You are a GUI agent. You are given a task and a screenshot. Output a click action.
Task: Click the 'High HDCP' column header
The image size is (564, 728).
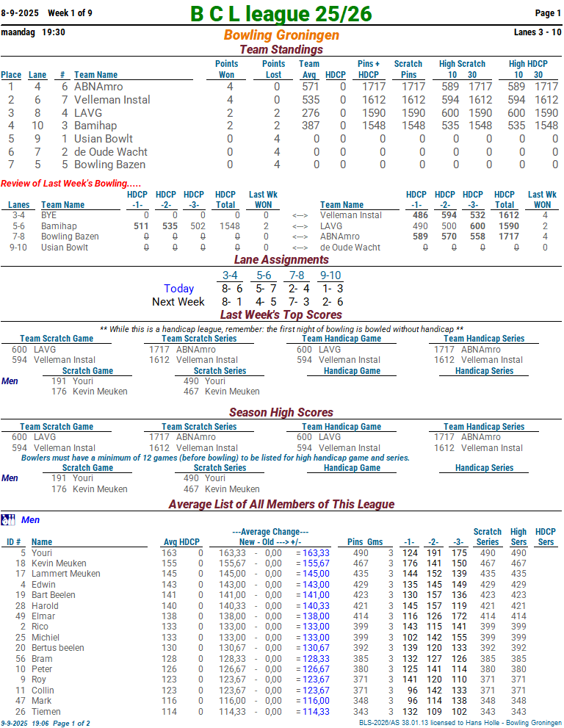pos(528,64)
